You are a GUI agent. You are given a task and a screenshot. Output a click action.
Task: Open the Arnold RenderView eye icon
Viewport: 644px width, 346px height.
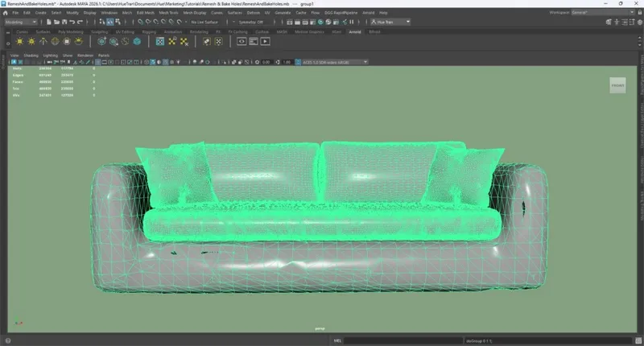click(242, 42)
